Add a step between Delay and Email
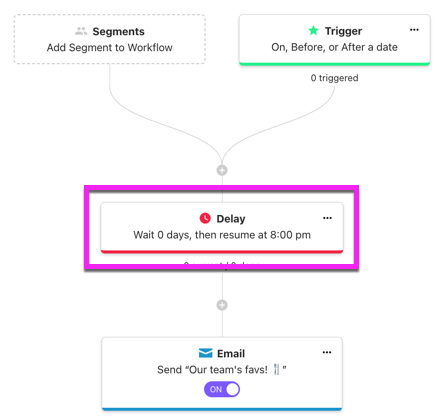 click(222, 305)
